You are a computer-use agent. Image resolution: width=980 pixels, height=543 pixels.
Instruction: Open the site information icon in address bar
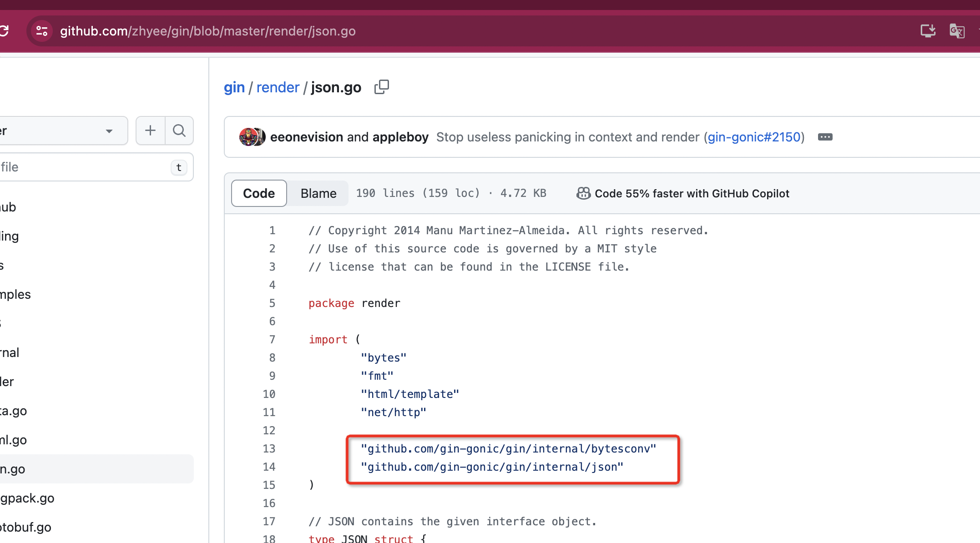[42, 31]
